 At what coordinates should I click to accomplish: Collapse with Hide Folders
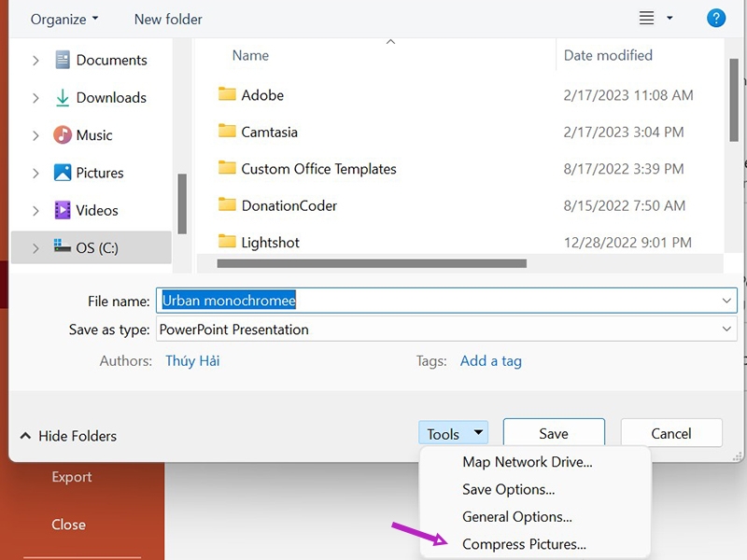pyautogui.click(x=68, y=436)
